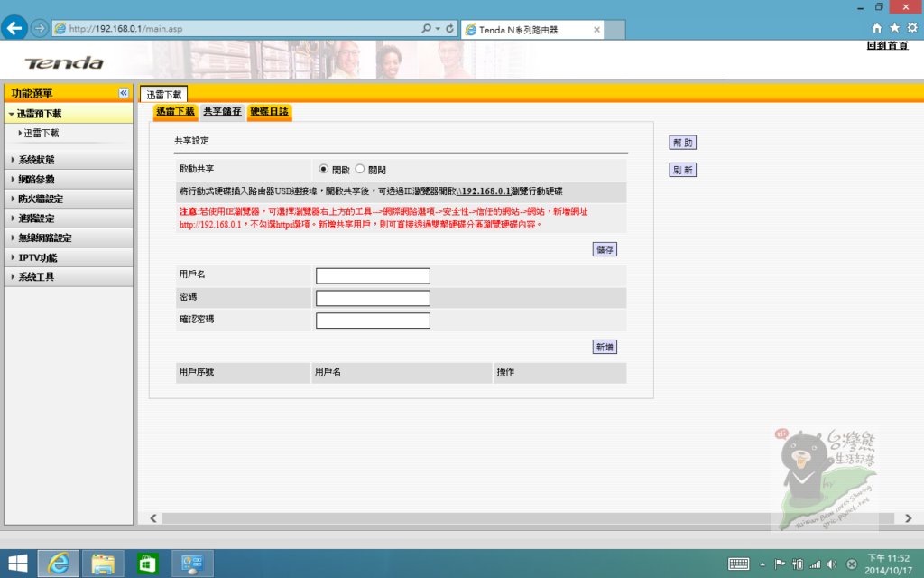Open address bar autocomplete dropdown arrow
This screenshot has height=578, width=924.
tap(438, 28)
